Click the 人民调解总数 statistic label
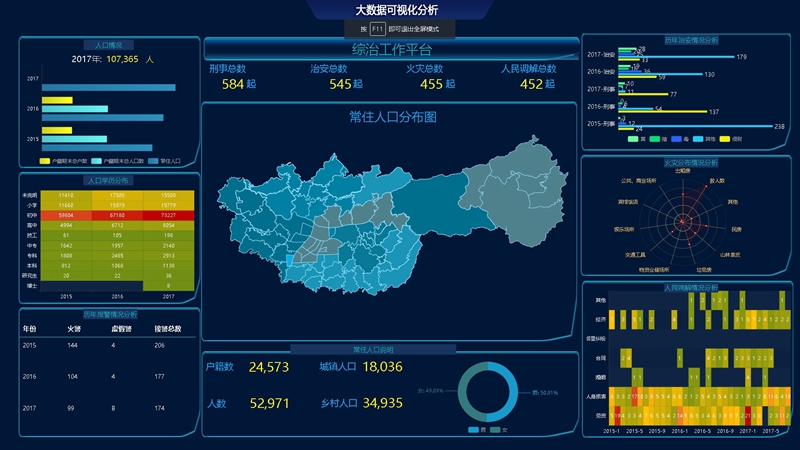 point(528,69)
